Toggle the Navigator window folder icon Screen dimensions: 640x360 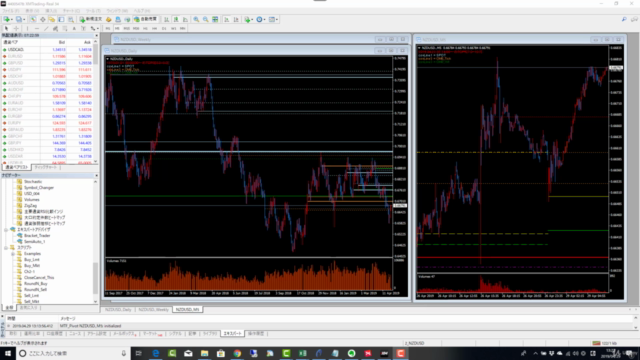click(52, 19)
